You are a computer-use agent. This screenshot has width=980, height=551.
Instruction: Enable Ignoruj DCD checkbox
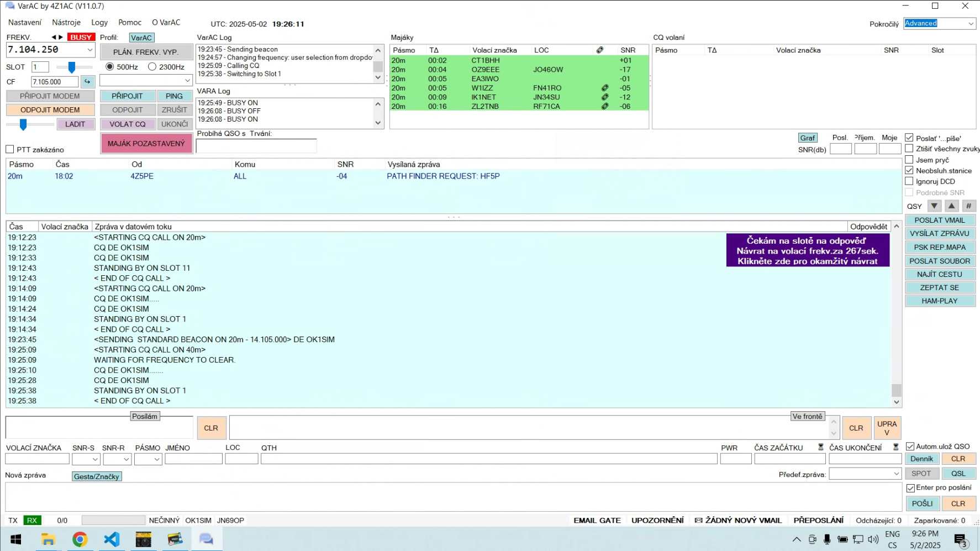tap(909, 181)
